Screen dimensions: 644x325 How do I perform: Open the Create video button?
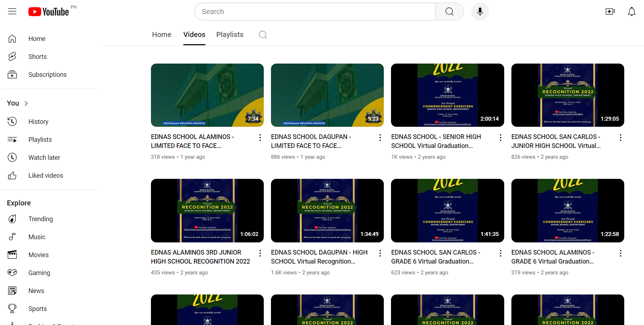pos(610,11)
